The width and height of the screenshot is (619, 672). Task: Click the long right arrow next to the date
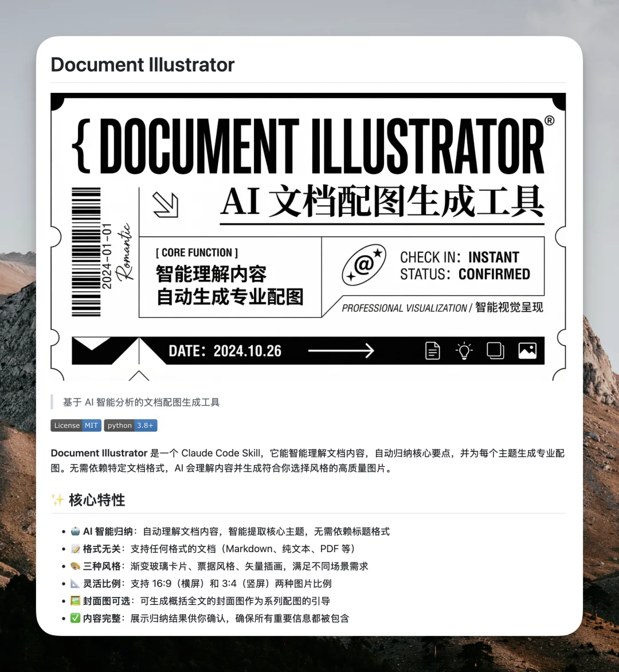pos(342,350)
